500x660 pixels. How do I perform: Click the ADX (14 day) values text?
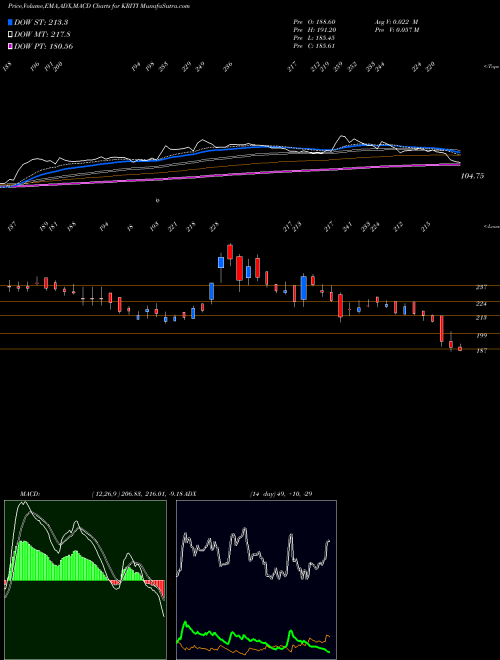coord(281,494)
